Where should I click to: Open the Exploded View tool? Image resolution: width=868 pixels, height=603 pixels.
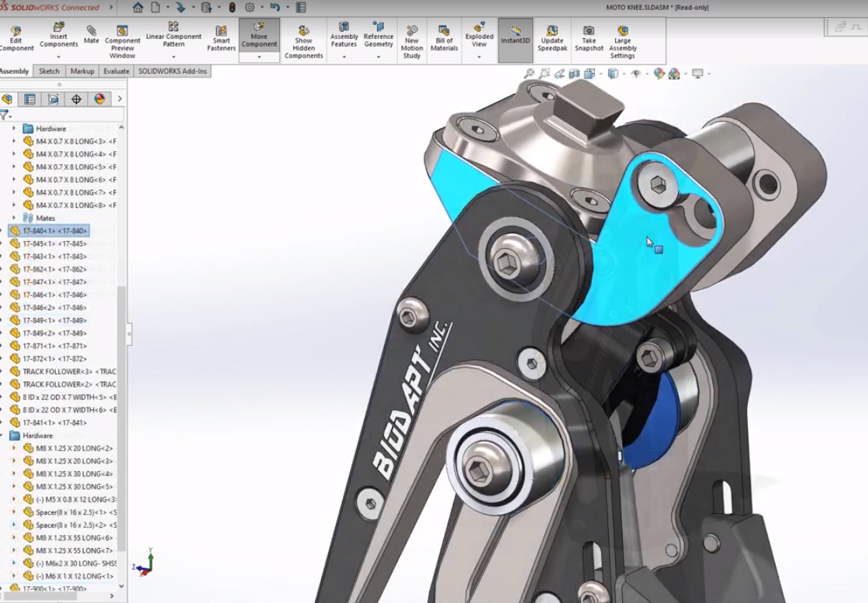pos(479,36)
